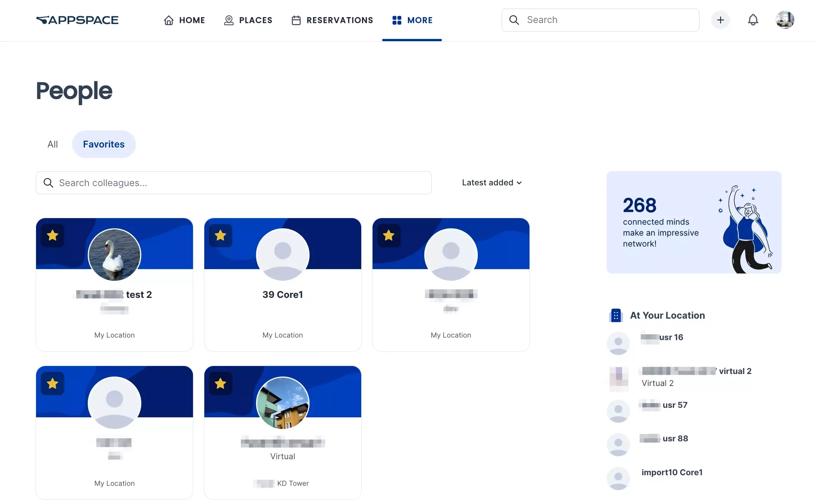
Task: Click the plus create button
Action: [x=720, y=20]
